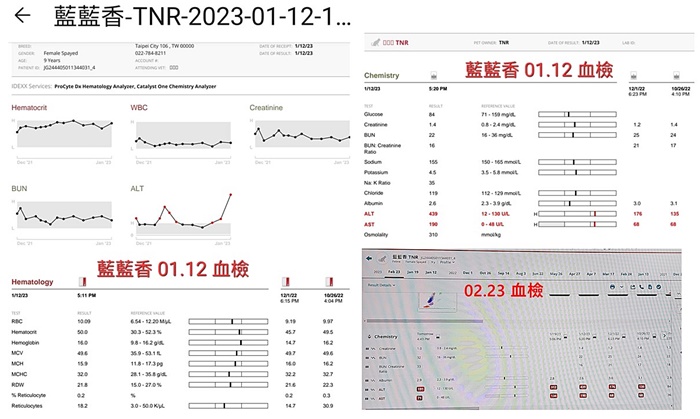Open the 10/26/22 chemistry report icon

click(676, 75)
